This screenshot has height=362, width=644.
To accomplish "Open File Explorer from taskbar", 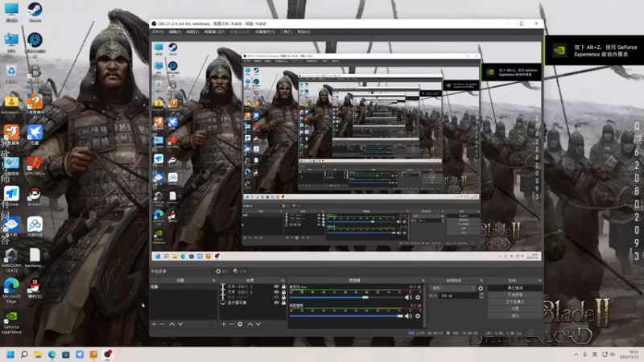I will (x=38, y=354).
